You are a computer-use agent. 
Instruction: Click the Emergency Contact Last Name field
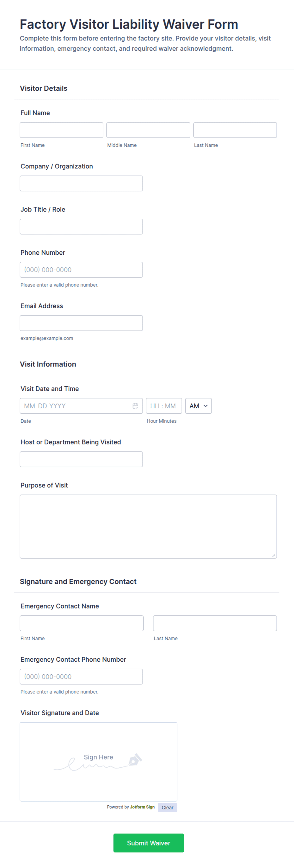[x=215, y=623]
